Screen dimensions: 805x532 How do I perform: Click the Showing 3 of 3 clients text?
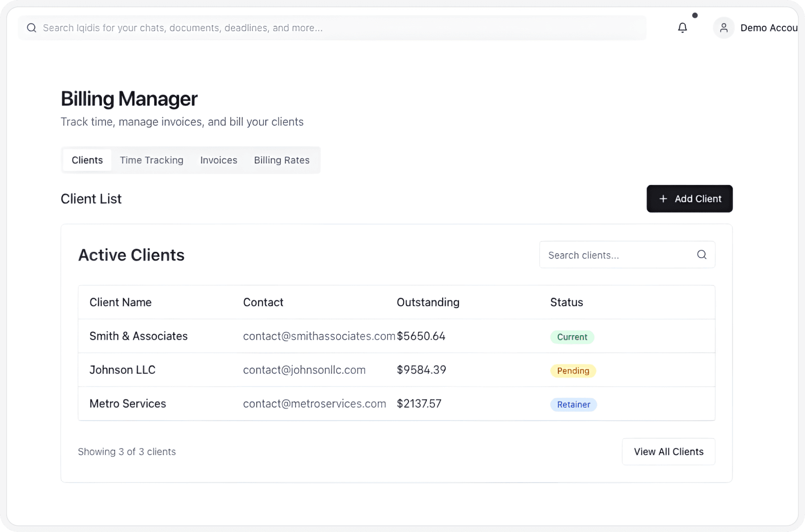127,452
